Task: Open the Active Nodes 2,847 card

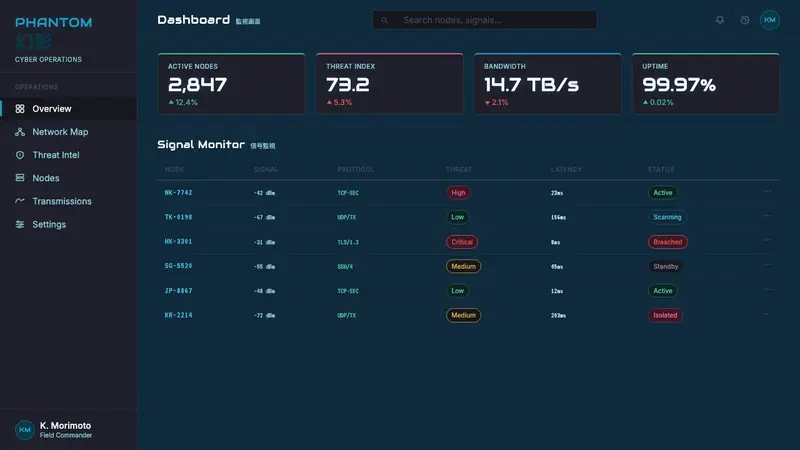Action: point(231,83)
